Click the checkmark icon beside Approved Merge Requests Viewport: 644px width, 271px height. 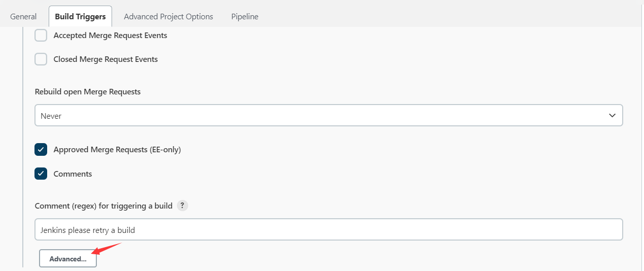[41, 150]
